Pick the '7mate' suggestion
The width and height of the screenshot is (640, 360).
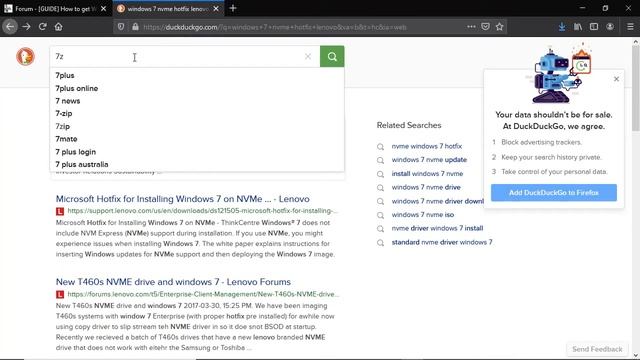coord(66,139)
